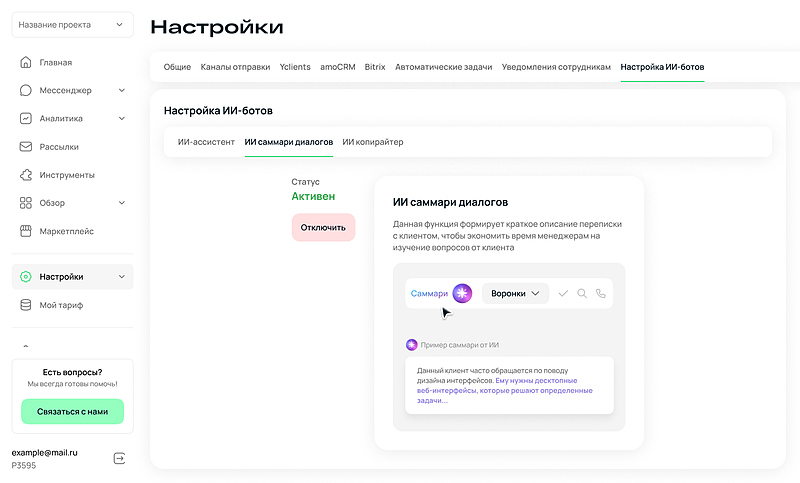
Task: Click the Статус label
Action: coord(306,182)
